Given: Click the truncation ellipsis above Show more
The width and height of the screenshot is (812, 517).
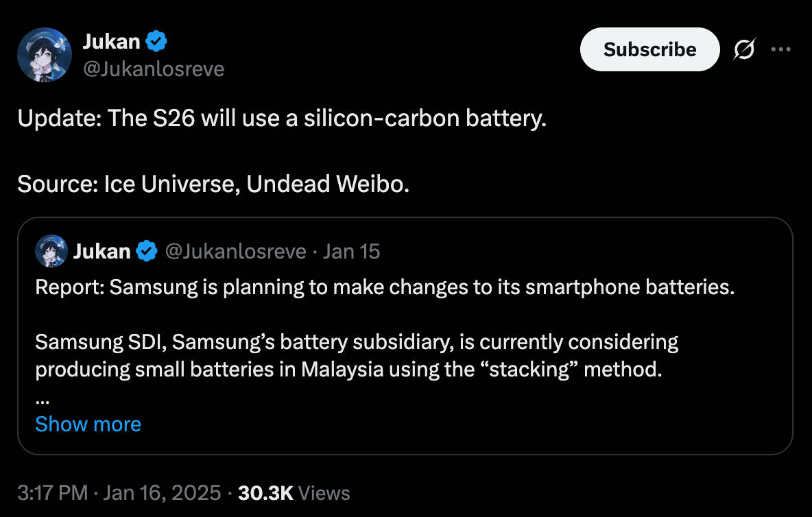Looking at the screenshot, I should point(40,398).
